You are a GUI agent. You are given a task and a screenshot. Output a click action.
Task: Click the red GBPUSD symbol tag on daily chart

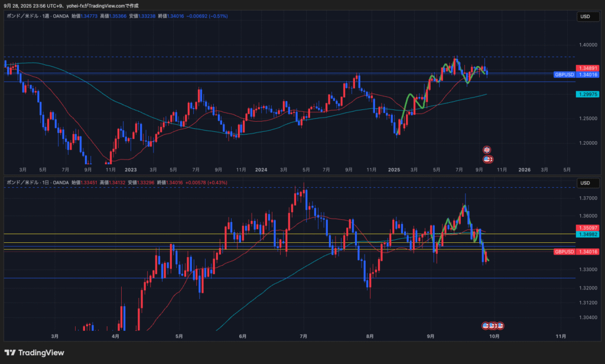(564, 252)
